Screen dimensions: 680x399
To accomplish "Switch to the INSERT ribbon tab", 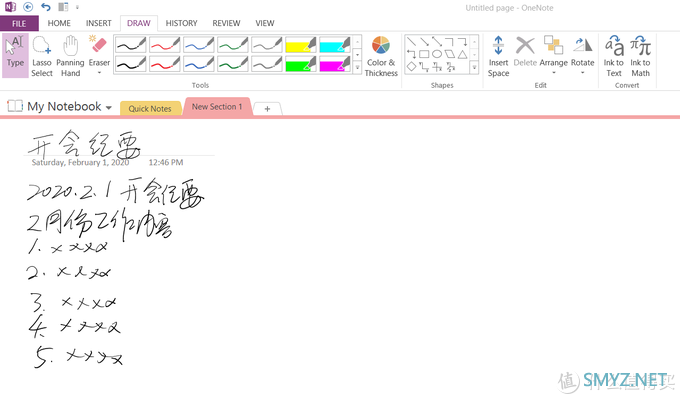I will (98, 23).
